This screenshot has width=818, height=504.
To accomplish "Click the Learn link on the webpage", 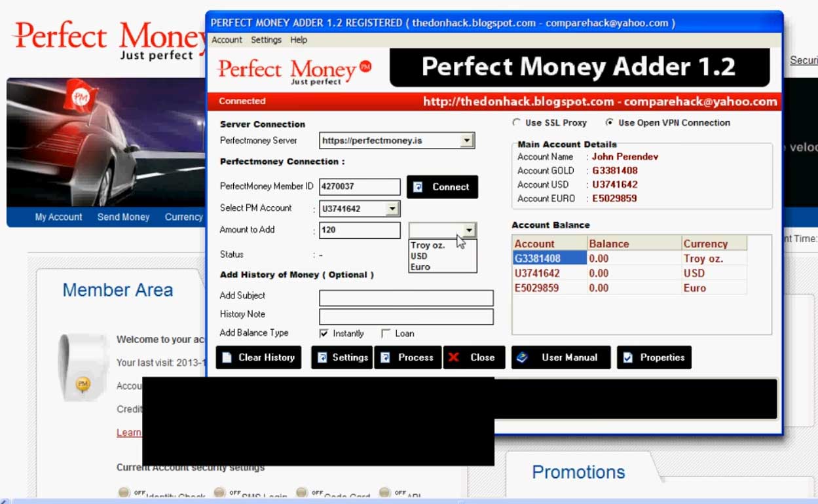I will coord(129,433).
